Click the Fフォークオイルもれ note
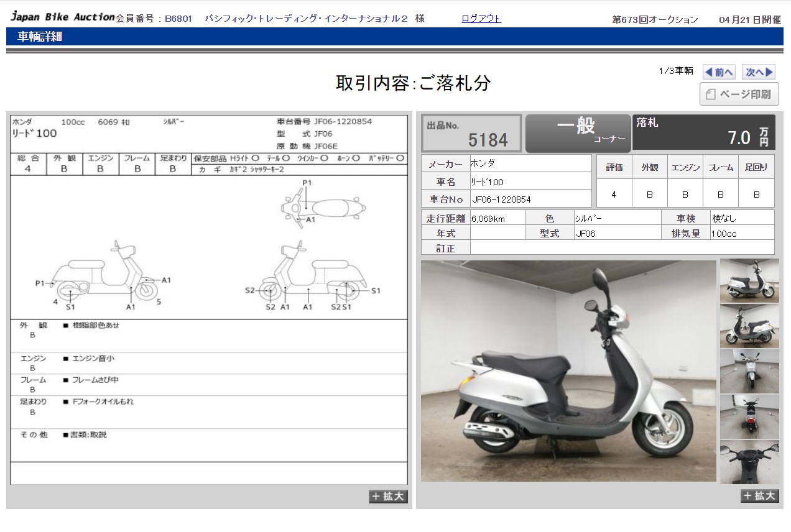The height and width of the screenshot is (532, 791). click(103, 401)
